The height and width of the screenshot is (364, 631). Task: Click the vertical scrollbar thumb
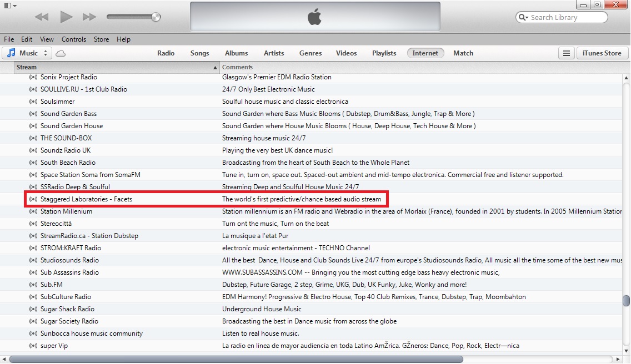click(626, 301)
